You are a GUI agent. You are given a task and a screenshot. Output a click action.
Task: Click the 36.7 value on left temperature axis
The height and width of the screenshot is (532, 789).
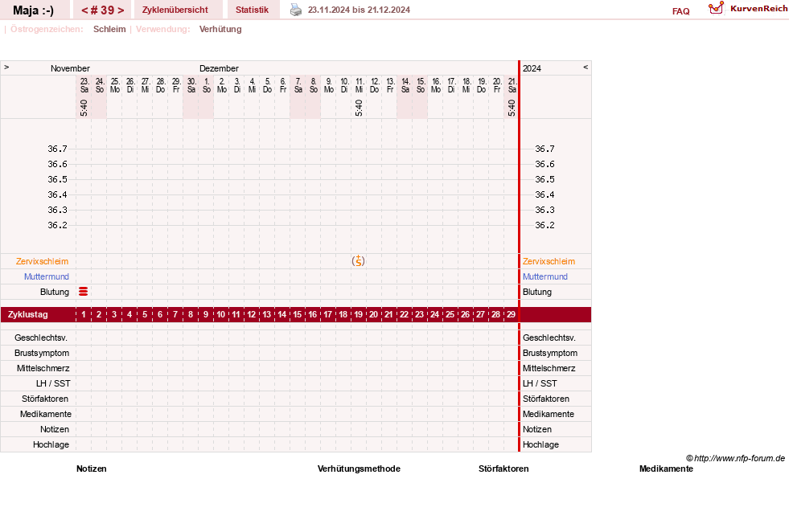coord(57,149)
